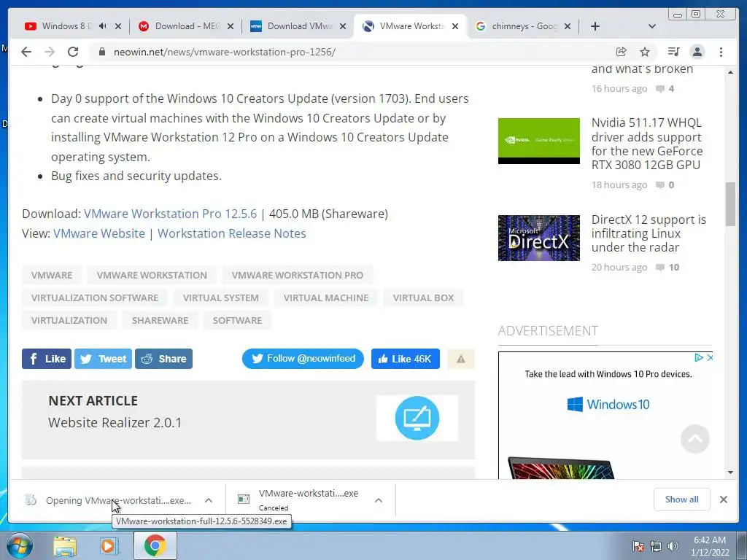Click the Reddit Share button
Image resolution: width=747 pixels, height=560 pixels.
coord(163,359)
